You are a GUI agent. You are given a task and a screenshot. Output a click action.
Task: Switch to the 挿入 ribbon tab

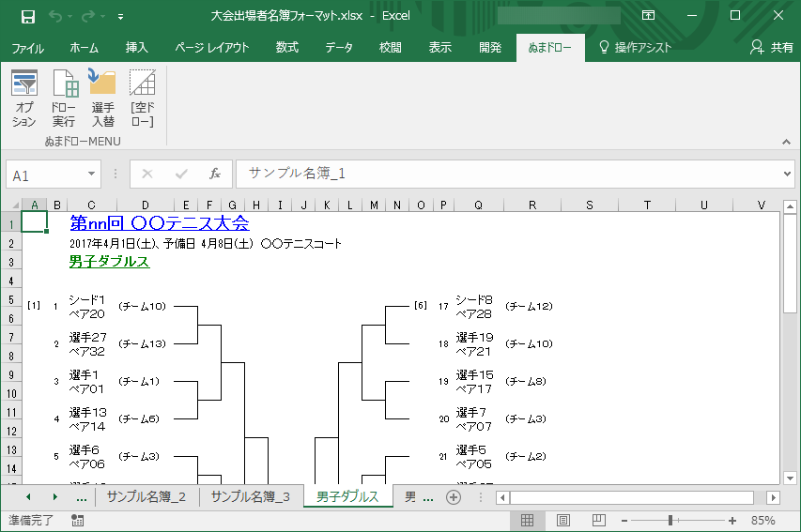click(x=136, y=48)
